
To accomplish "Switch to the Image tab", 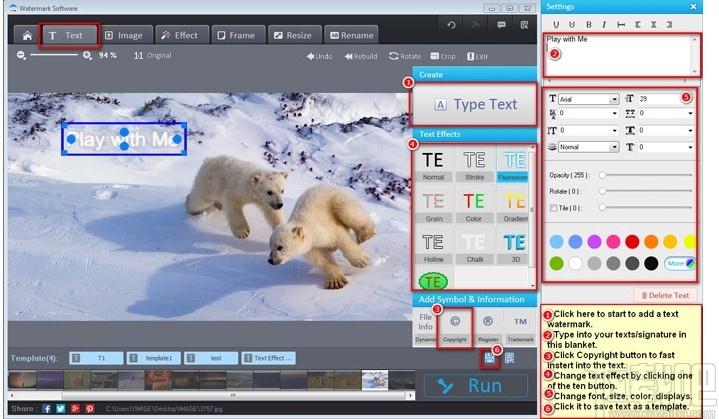I will pyautogui.click(x=125, y=35).
